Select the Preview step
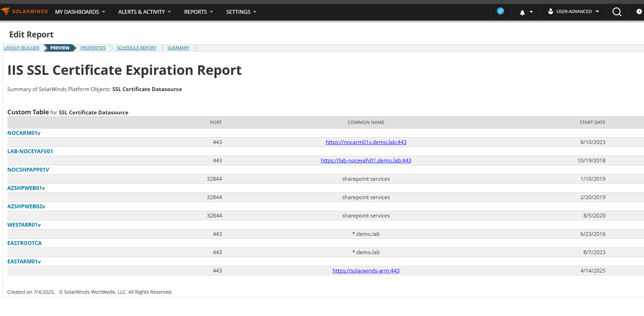Viewport: 644px width, 316px height. pos(60,48)
